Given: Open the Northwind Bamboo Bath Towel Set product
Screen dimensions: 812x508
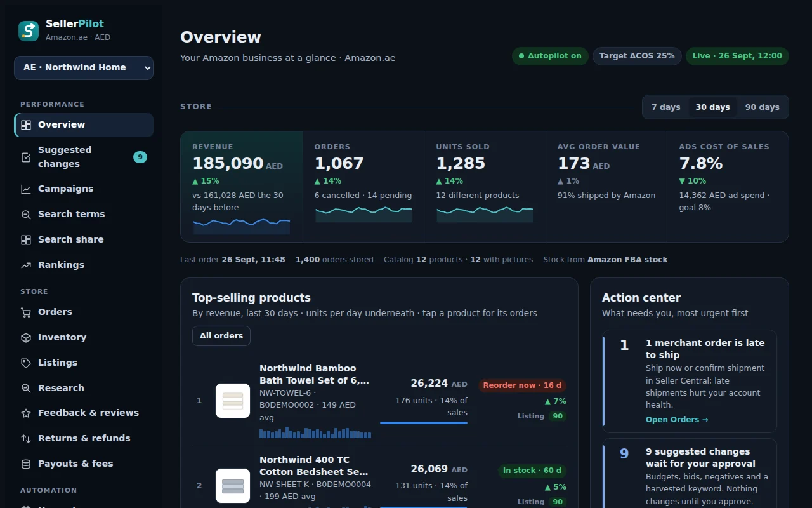Looking at the screenshot, I should (314, 375).
